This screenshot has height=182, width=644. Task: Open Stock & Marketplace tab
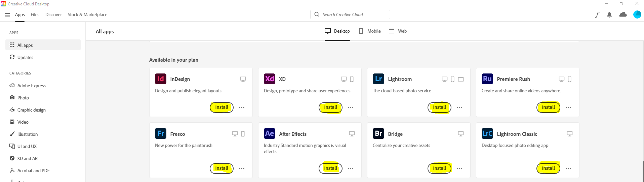(x=87, y=14)
